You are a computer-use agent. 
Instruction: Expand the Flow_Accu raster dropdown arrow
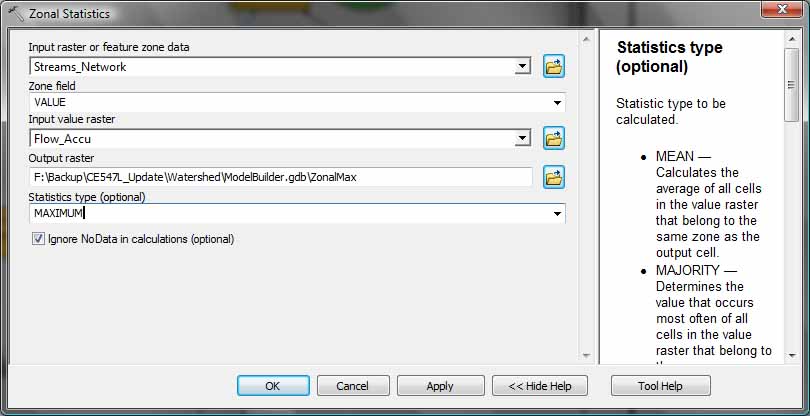click(523, 138)
